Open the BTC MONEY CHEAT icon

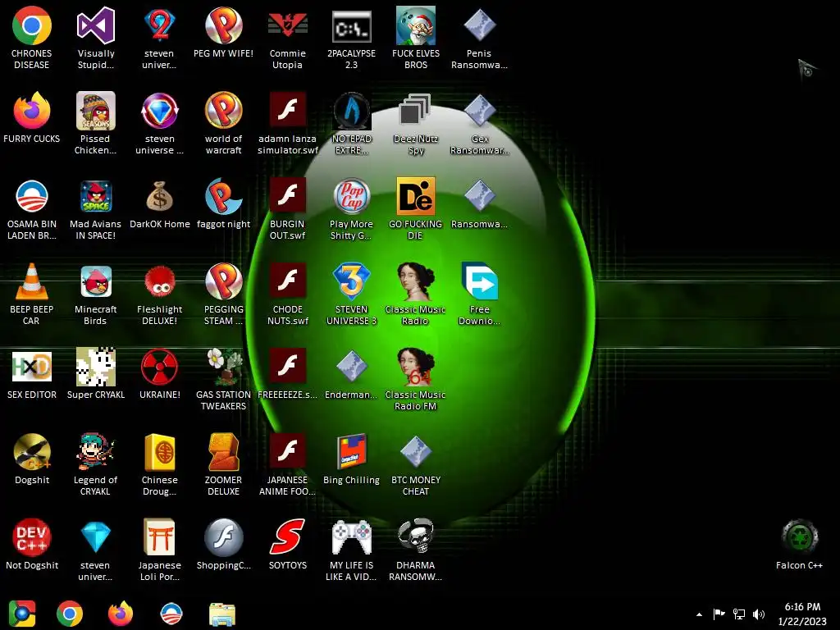pos(415,452)
